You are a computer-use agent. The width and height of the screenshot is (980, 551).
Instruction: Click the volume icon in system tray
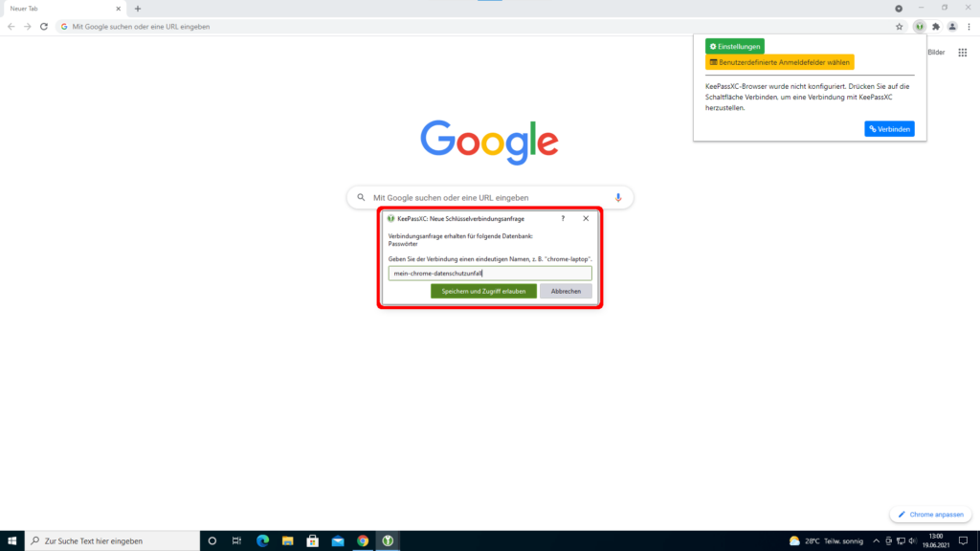912,541
